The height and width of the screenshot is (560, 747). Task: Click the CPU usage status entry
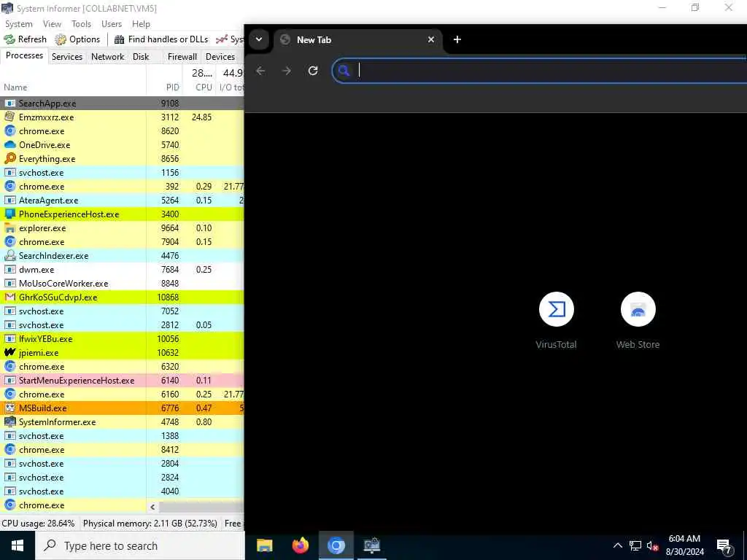[x=38, y=524]
